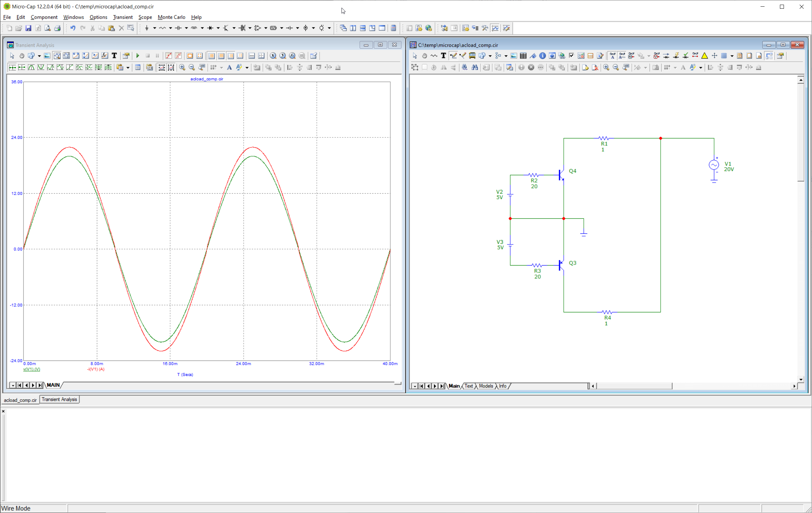Click the schematic horizontal scrollbar thumb
812x513 pixels.
634,386
